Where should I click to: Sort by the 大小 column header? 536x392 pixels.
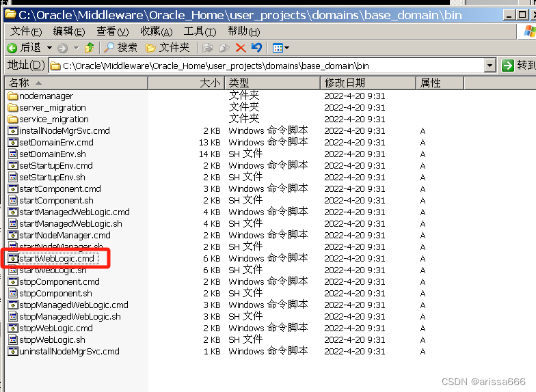pos(186,83)
